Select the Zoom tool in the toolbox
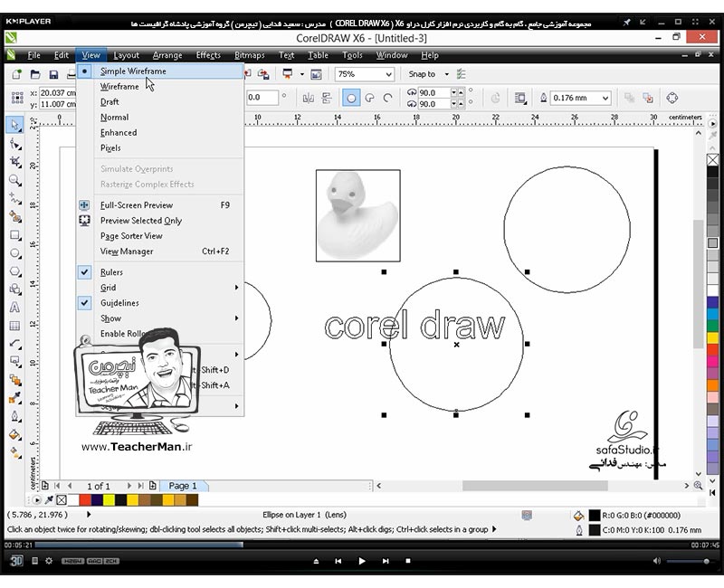724x588 pixels. pos(14,180)
